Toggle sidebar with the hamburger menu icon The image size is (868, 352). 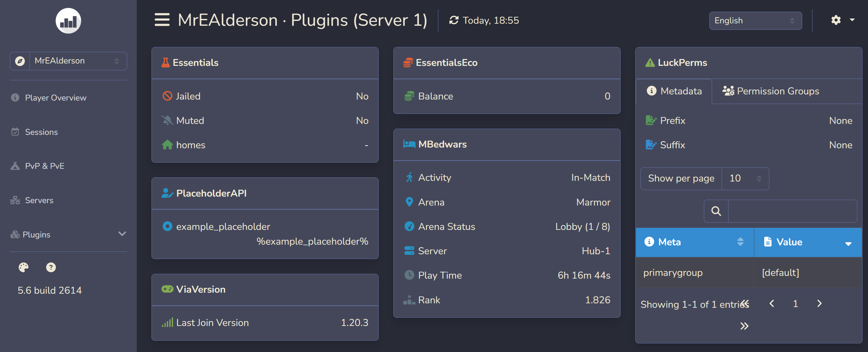click(x=162, y=20)
